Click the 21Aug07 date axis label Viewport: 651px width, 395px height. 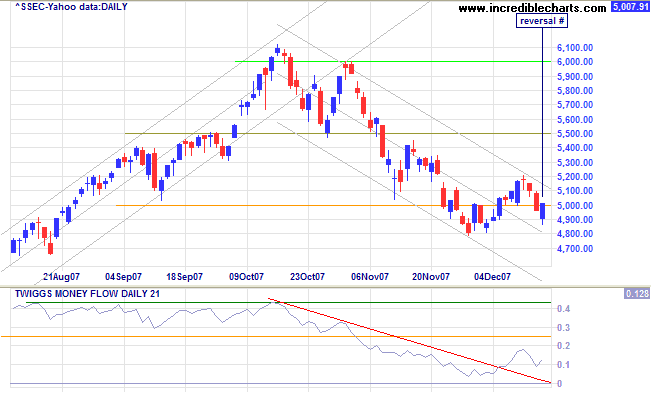tap(61, 277)
